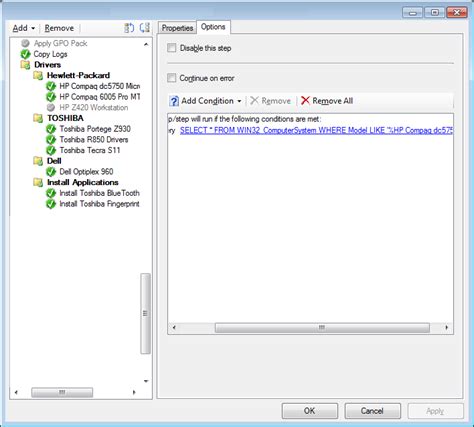The image size is (474, 427).
Task: Click the Dell folder icon
Action: pos(38,161)
